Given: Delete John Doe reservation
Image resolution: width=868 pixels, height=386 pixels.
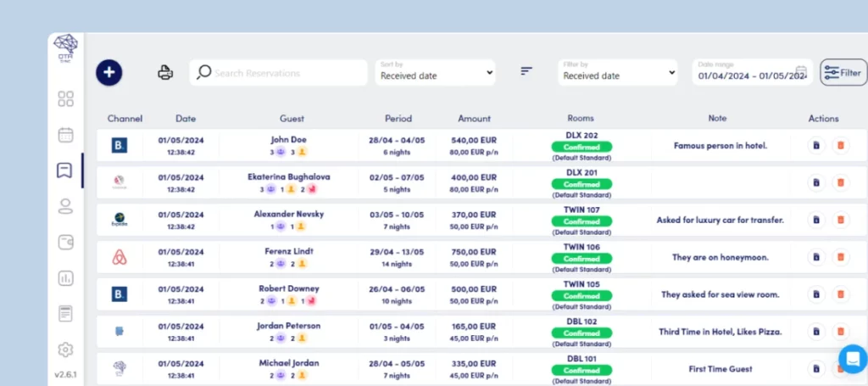Looking at the screenshot, I should (x=840, y=145).
